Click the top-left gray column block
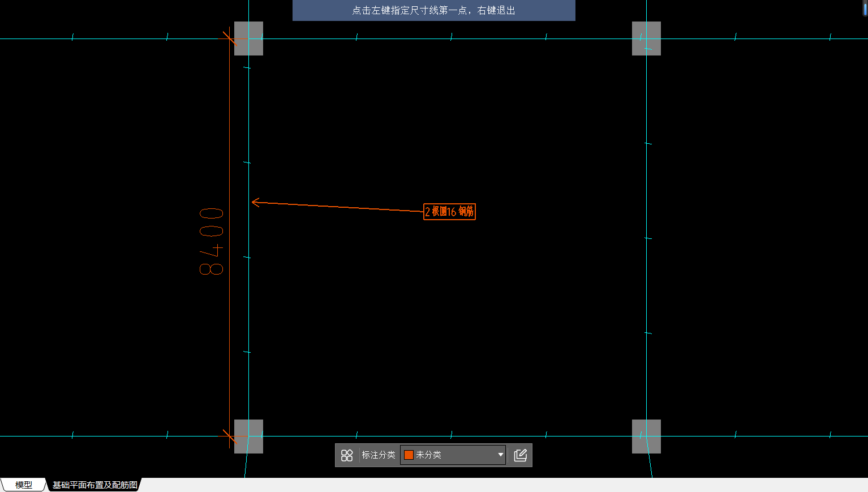This screenshot has height=492, width=868. point(249,38)
